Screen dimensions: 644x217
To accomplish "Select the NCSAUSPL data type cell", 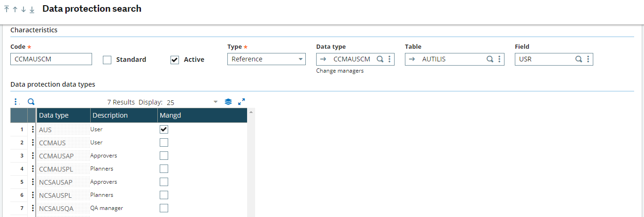I will [63, 195].
